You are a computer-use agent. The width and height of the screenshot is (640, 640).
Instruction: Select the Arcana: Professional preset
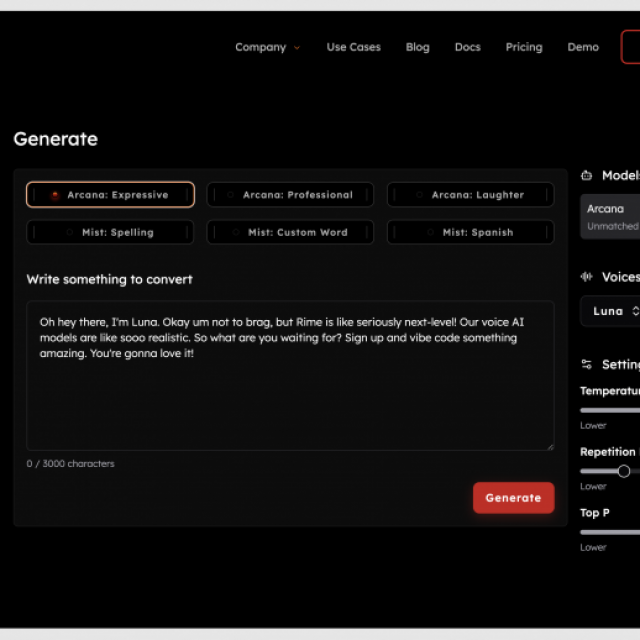point(290,195)
